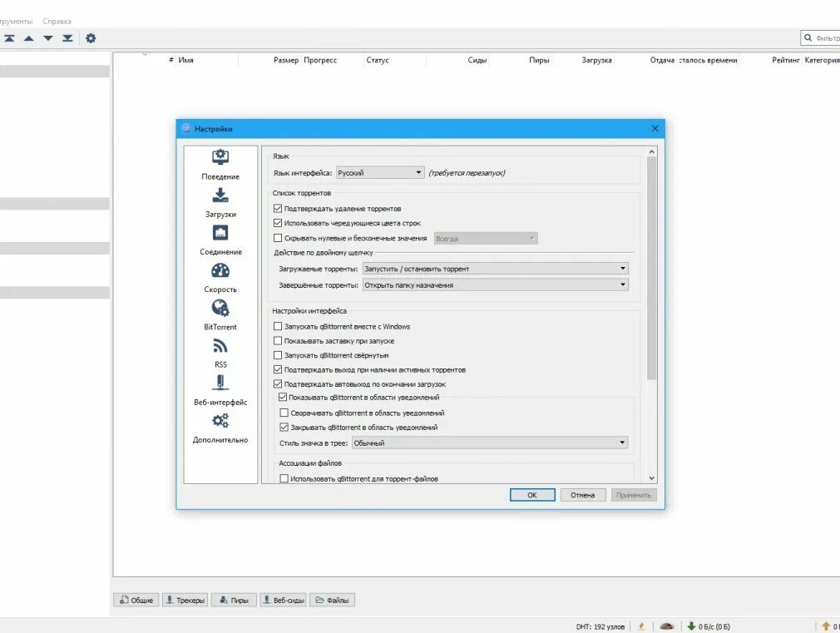Screen dimensions: 840x633
Task: Move torrent to top of queue
Action: (10, 38)
